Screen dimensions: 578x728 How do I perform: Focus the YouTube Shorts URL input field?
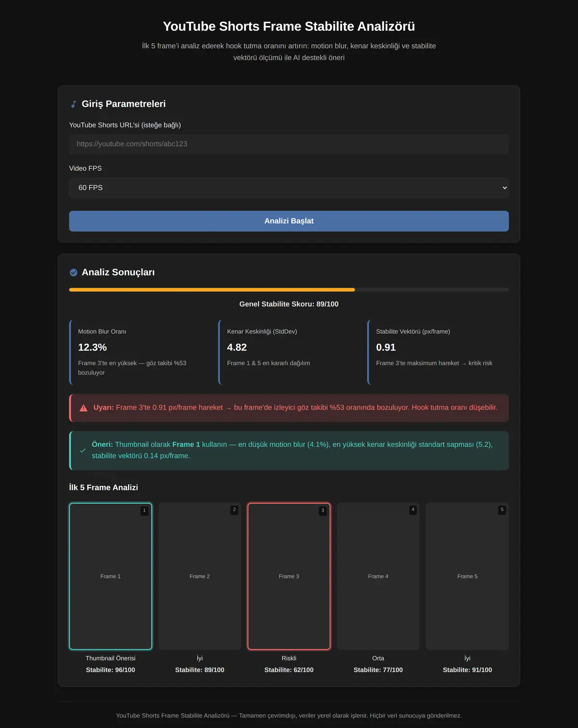click(x=289, y=144)
